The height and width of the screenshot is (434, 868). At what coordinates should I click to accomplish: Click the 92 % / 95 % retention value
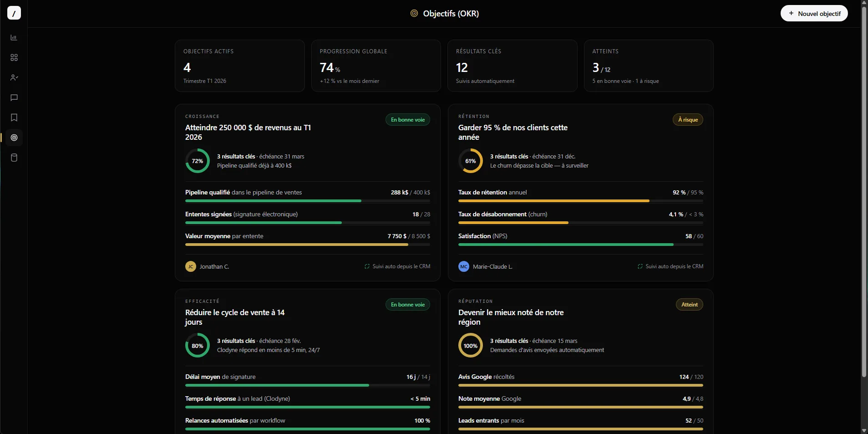click(688, 192)
